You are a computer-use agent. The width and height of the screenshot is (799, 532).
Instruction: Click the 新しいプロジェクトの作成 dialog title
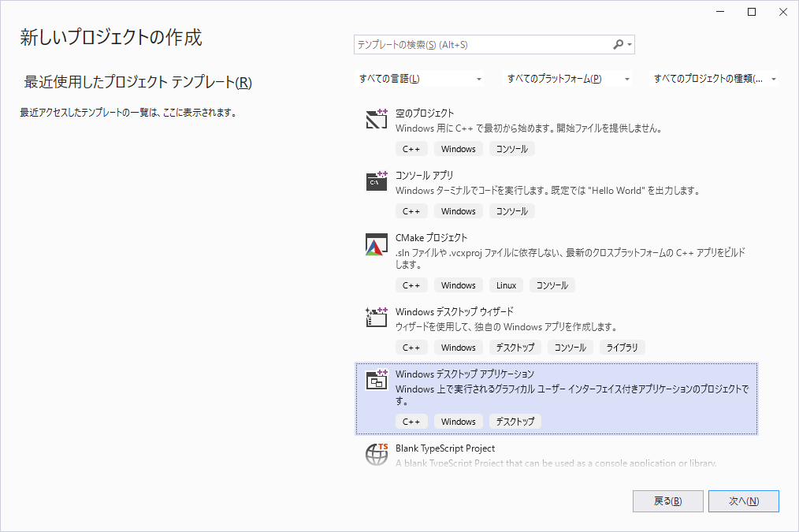click(x=111, y=37)
